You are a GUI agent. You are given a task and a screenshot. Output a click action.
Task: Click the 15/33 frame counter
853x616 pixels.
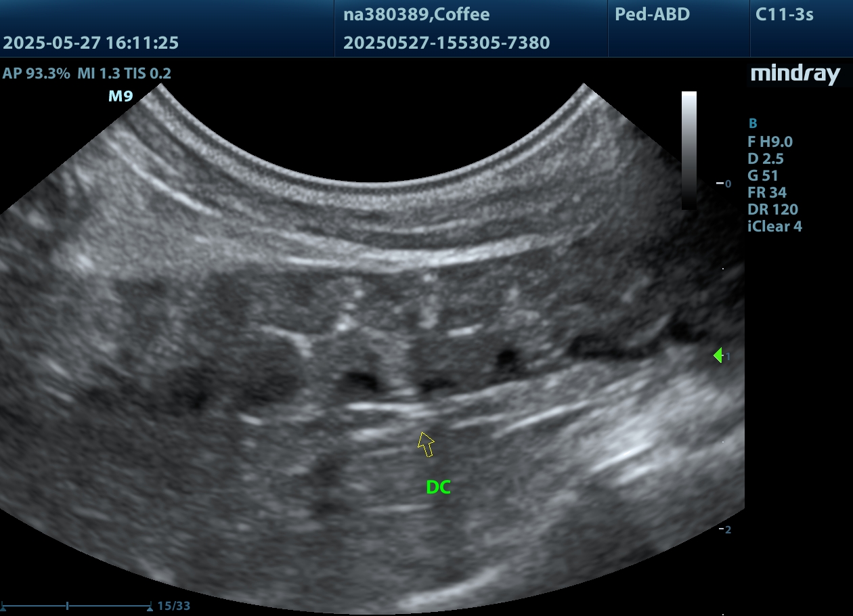pyautogui.click(x=173, y=606)
